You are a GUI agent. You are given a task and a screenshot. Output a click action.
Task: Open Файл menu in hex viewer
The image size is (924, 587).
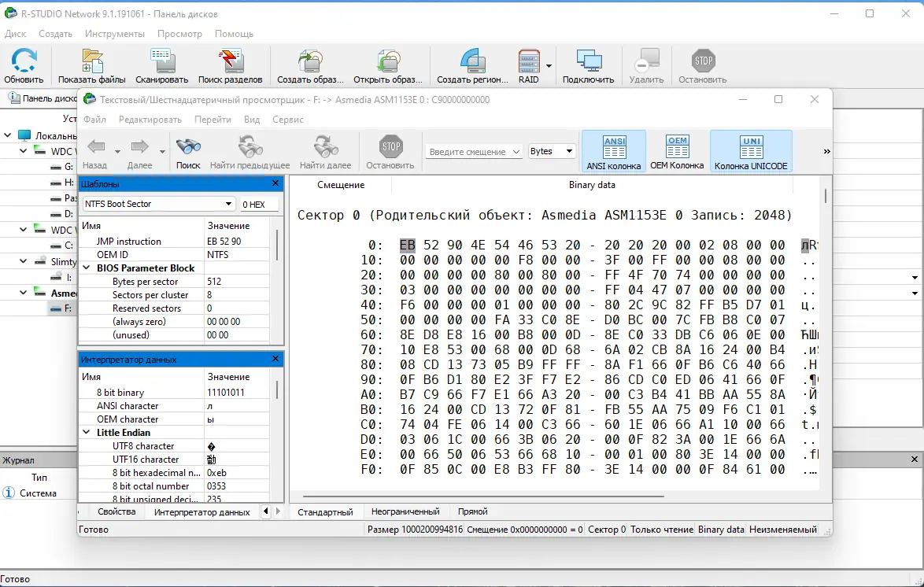tap(95, 120)
